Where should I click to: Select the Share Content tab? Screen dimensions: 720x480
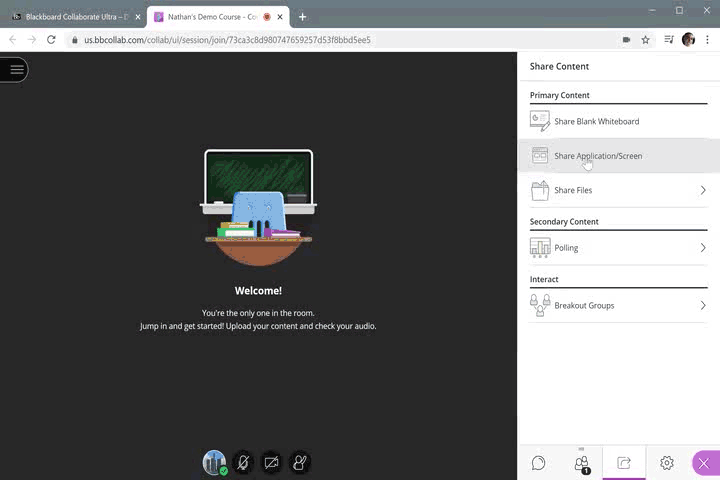624,463
